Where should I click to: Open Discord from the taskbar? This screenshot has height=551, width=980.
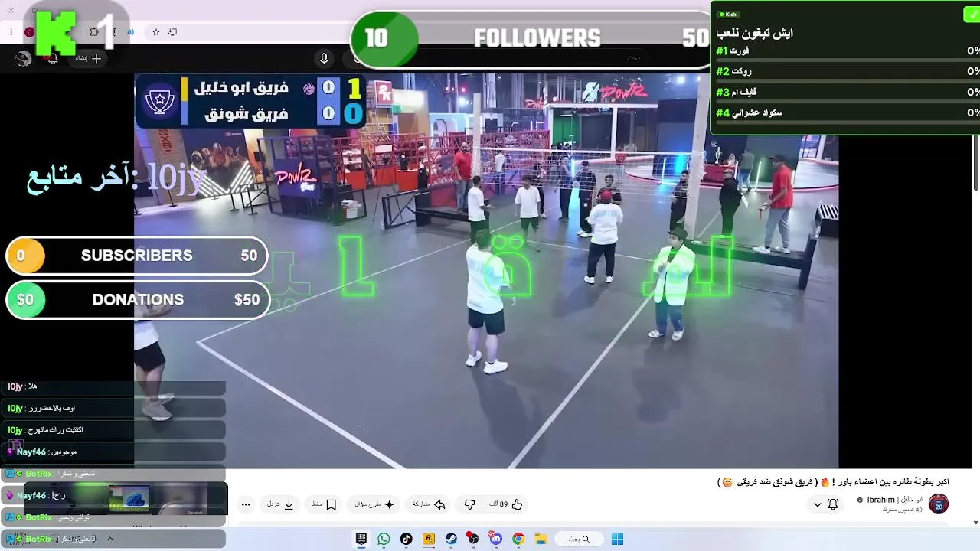pos(495,539)
